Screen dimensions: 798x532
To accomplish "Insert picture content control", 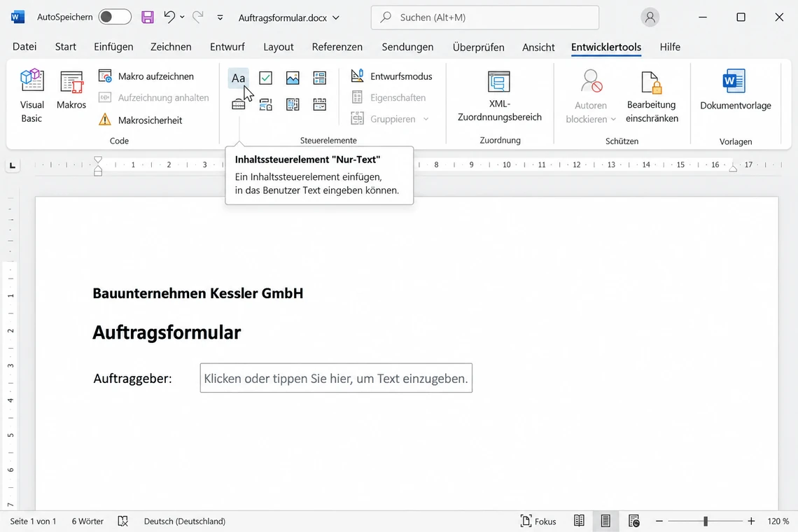I will point(293,78).
